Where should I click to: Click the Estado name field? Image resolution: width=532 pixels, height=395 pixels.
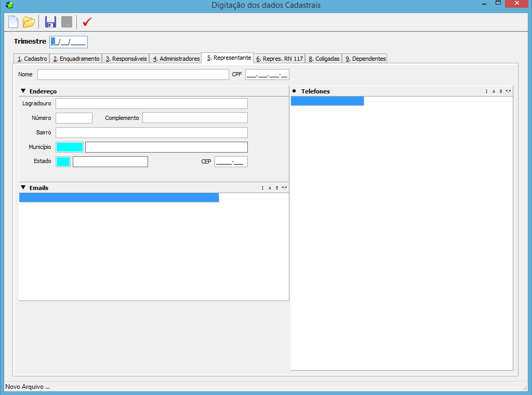tap(110, 161)
